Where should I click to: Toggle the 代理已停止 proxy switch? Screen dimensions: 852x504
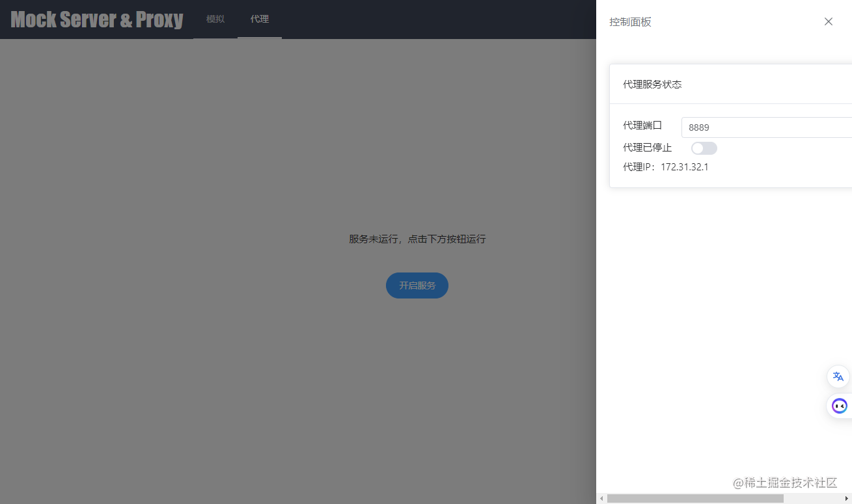704,148
